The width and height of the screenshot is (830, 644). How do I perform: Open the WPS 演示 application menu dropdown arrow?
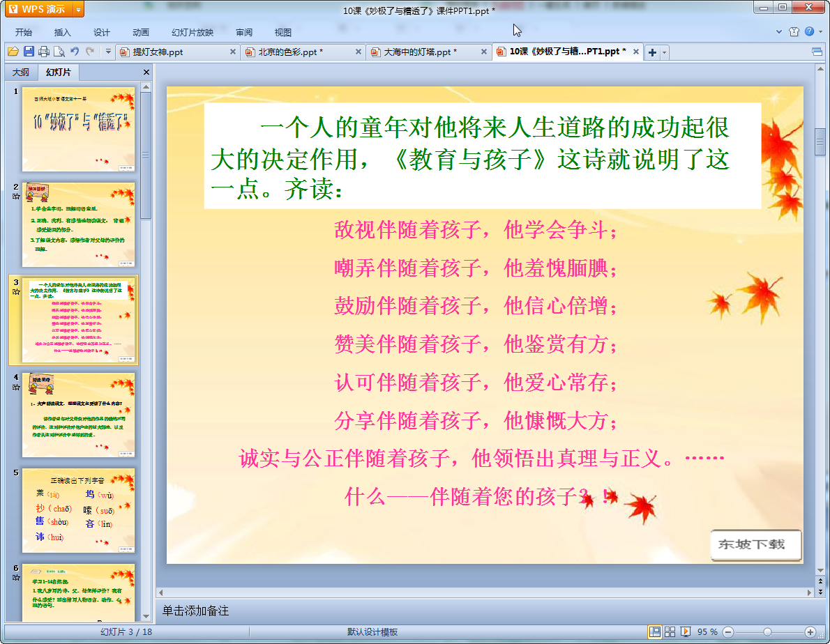click(x=77, y=9)
